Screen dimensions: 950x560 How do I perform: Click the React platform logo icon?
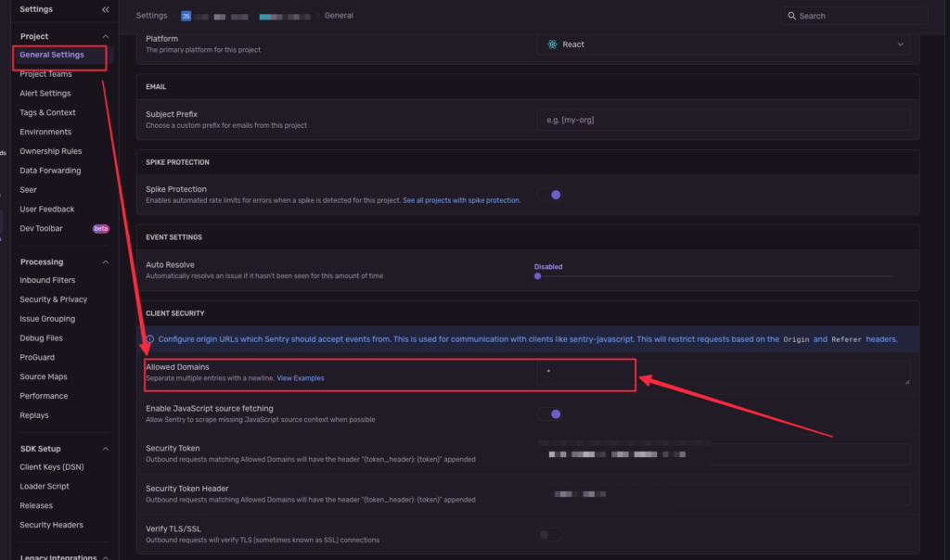pos(552,45)
